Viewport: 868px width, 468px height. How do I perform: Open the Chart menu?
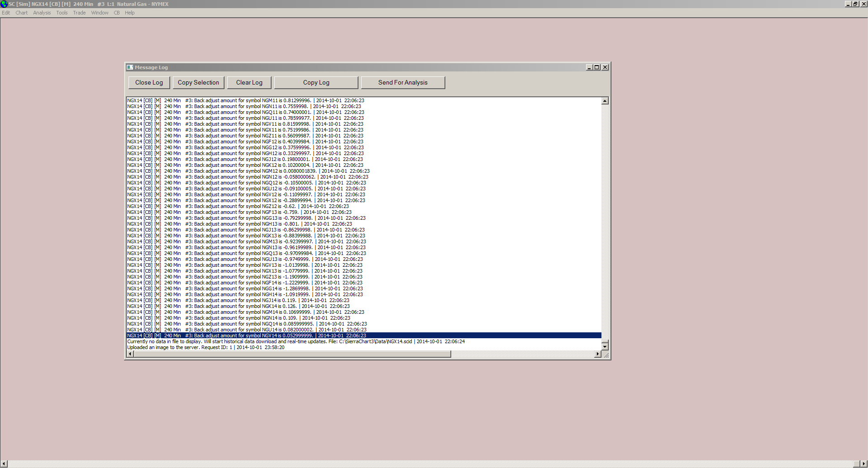(21, 13)
